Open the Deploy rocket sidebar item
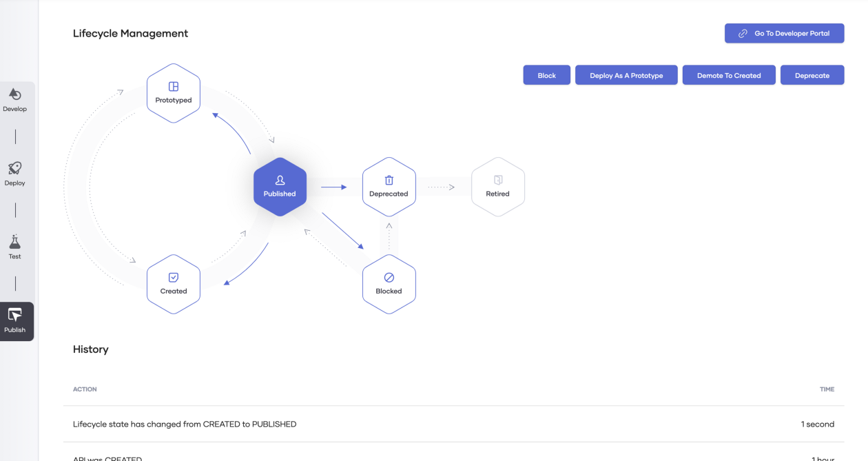 tap(15, 174)
